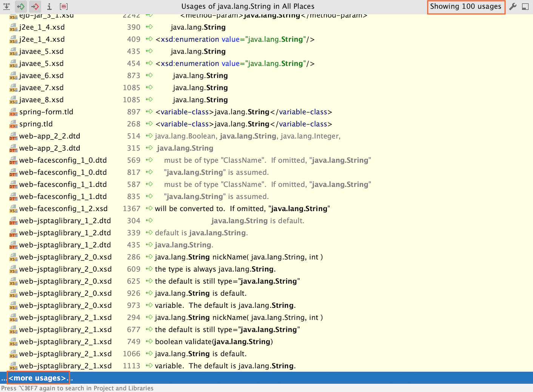The height and width of the screenshot is (392, 533).
Task: Click the file icon beside spring-form.tld
Action: 13,112
